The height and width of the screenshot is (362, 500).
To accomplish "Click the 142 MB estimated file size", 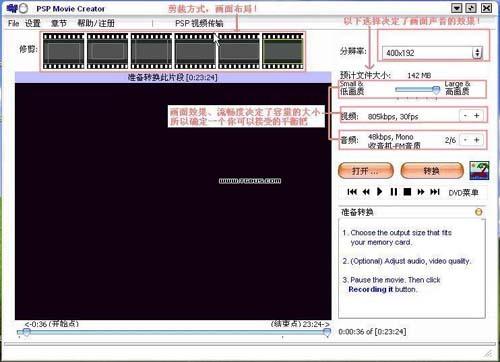I will (419, 76).
